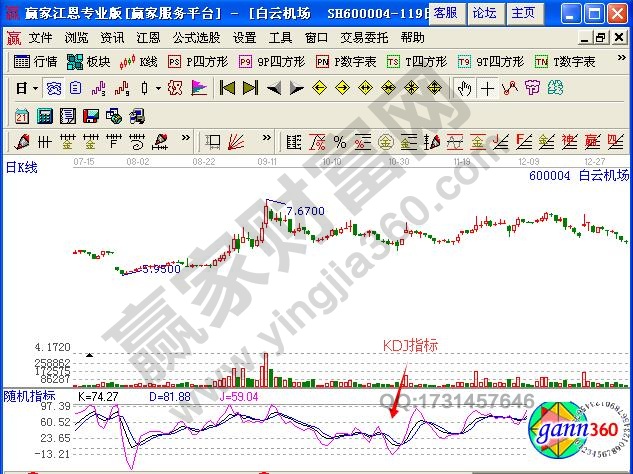Toggle the candlestick chart style button
This screenshot has width=633, height=474.
click(x=145, y=88)
